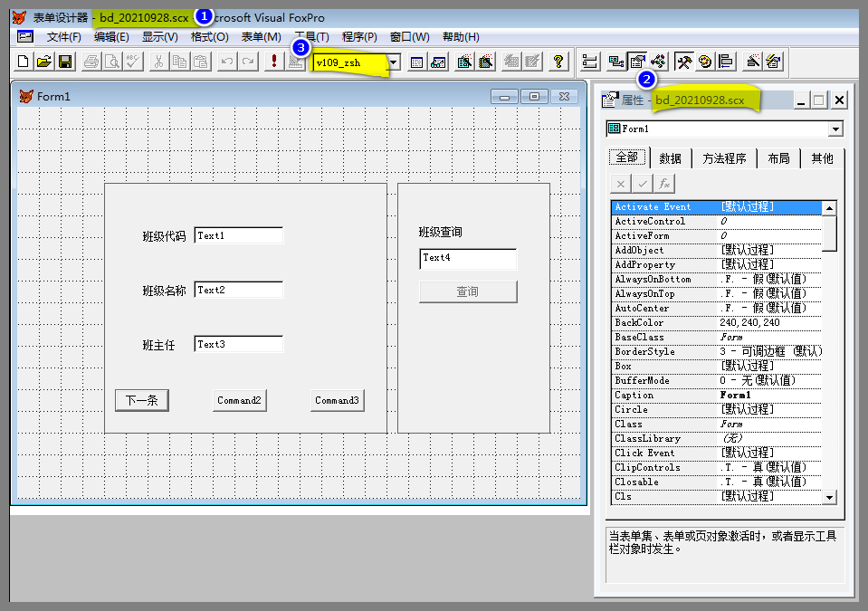Switch to the 其他 tab
Image resolution: width=868 pixels, height=611 pixels.
click(822, 158)
